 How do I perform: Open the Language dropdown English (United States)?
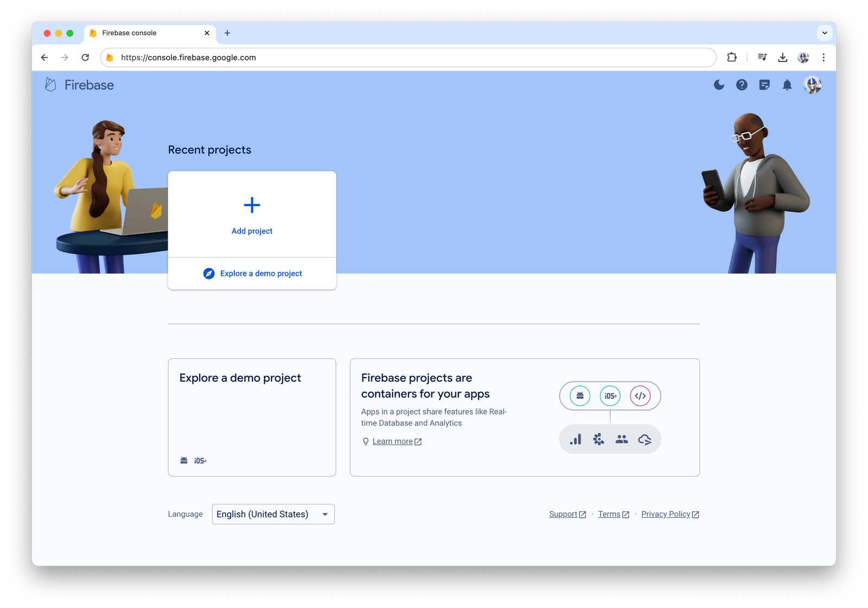click(273, 514)
